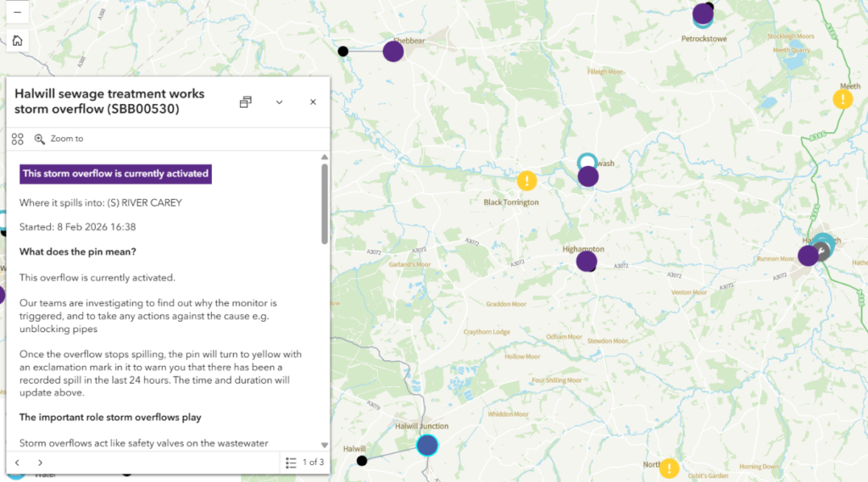Click the black dot near Halwill
Image resolution: width=868 pixels, height=482 pixels.
[362, 461]
